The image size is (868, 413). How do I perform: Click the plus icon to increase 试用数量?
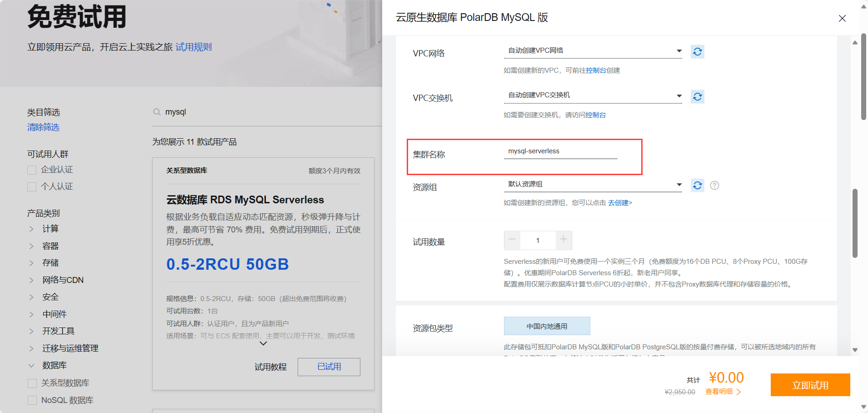(x=564, y=240)
